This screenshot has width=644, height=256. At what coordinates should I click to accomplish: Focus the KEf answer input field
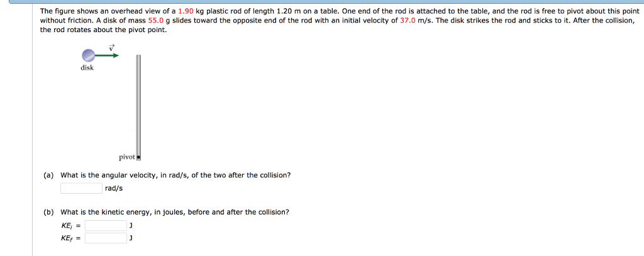[106, 238]
